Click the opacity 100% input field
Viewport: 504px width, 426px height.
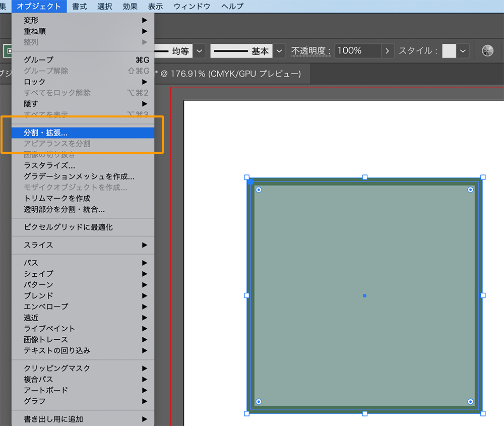coord(357,51)
